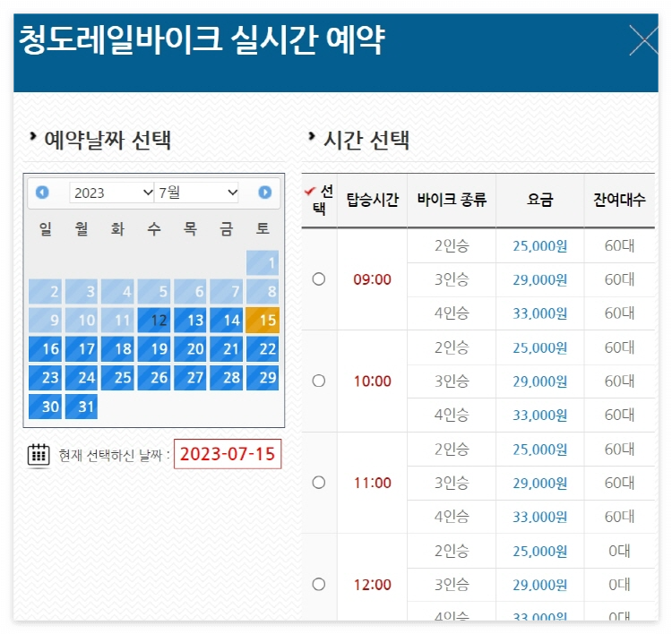Open the 7월 month dropdown

pyautogui.click(x=196, y=193)
